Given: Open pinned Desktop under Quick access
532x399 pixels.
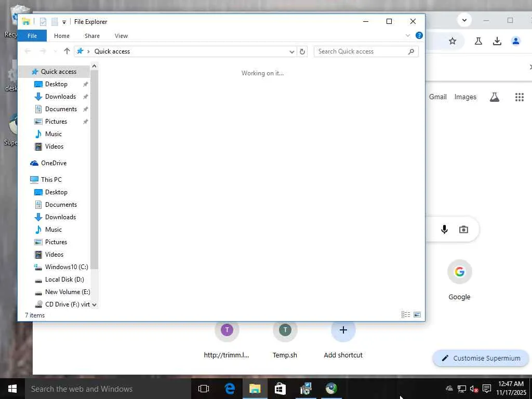Looking at the screenshot, I should point(56,84).
